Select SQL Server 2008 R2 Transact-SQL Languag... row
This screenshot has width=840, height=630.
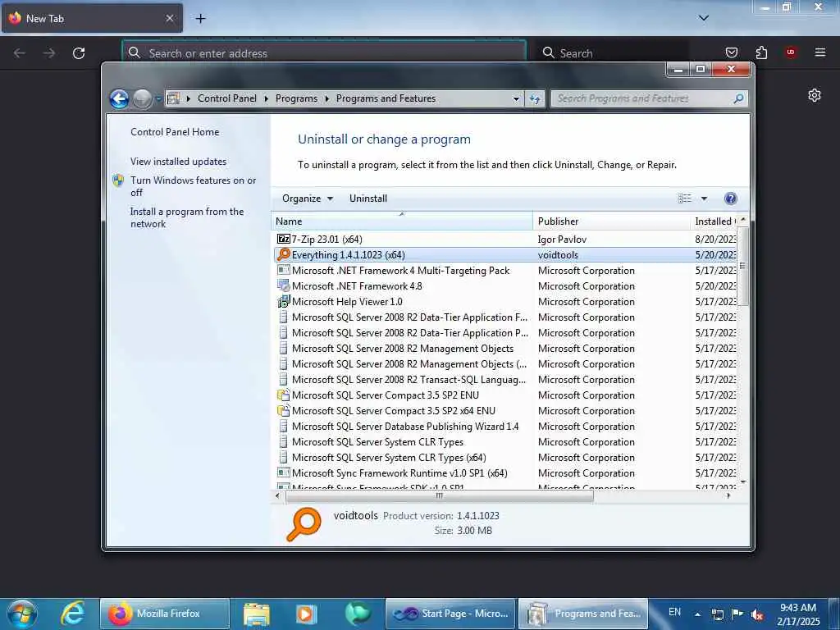point(505,379)
